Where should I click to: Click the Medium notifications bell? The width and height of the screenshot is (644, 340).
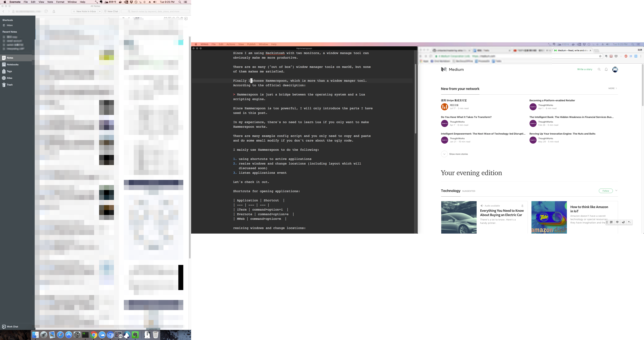click(x=606, y=70)
